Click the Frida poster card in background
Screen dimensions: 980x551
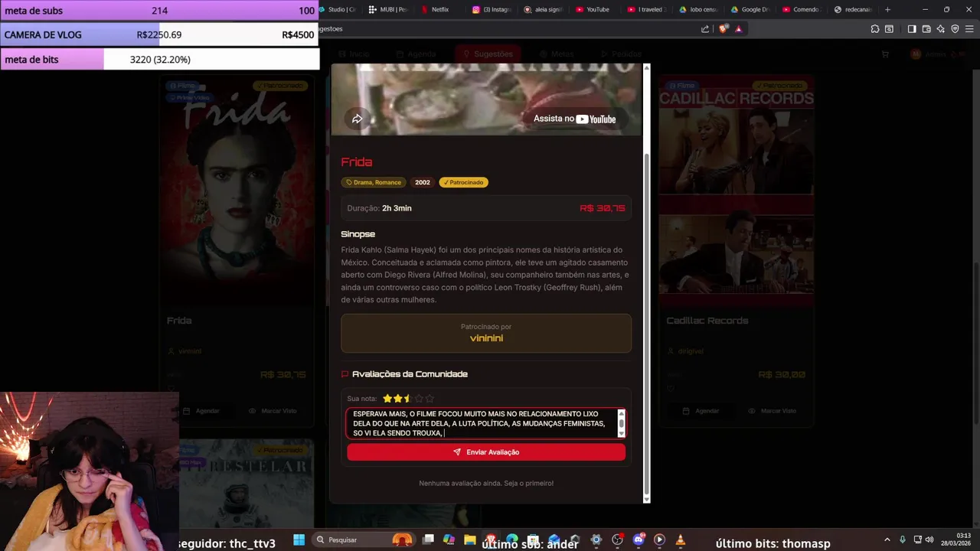tap(237, 191)
